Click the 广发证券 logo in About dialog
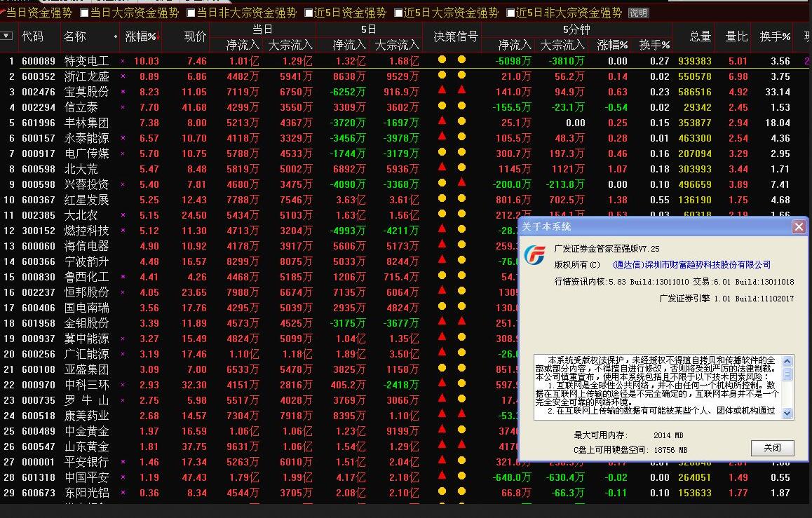 [535, 254]
